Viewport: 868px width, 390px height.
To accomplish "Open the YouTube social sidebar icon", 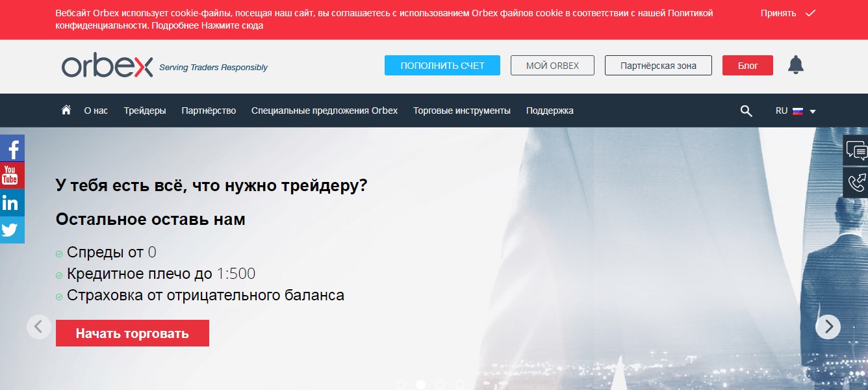I will click(x=10, y=175).
